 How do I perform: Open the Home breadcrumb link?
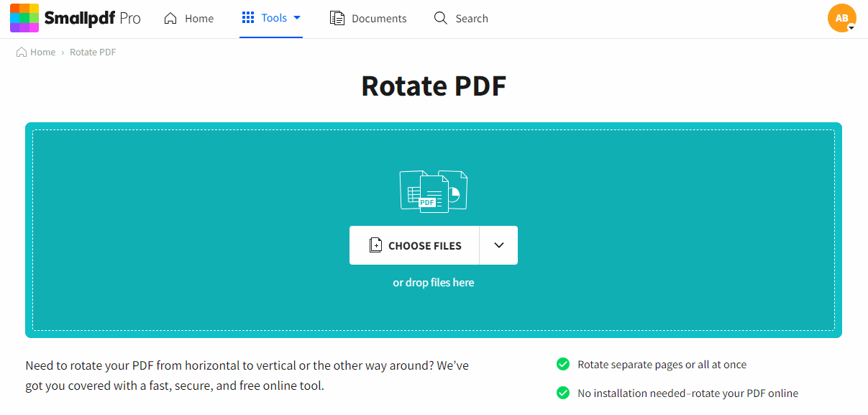41,52
